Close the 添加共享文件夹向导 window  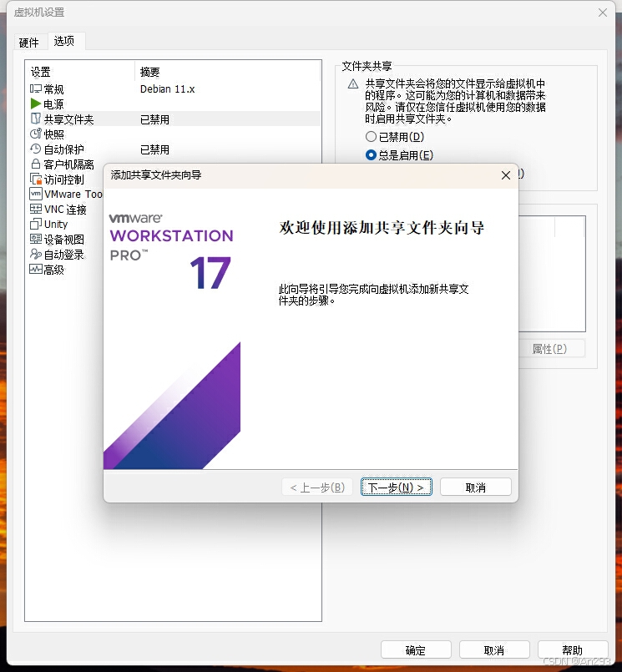pyautogui.click(x=506, y=175)
